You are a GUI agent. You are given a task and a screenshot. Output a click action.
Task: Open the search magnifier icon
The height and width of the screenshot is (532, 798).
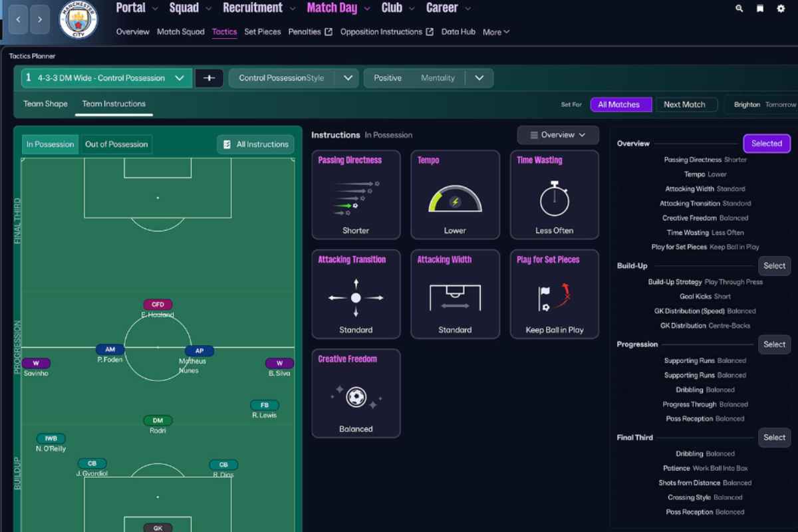click(739, 9)
